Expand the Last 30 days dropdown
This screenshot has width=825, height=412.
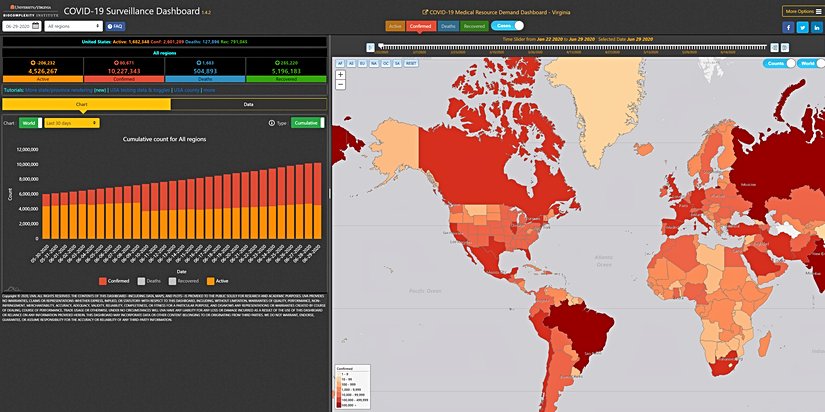coord(70,123)
